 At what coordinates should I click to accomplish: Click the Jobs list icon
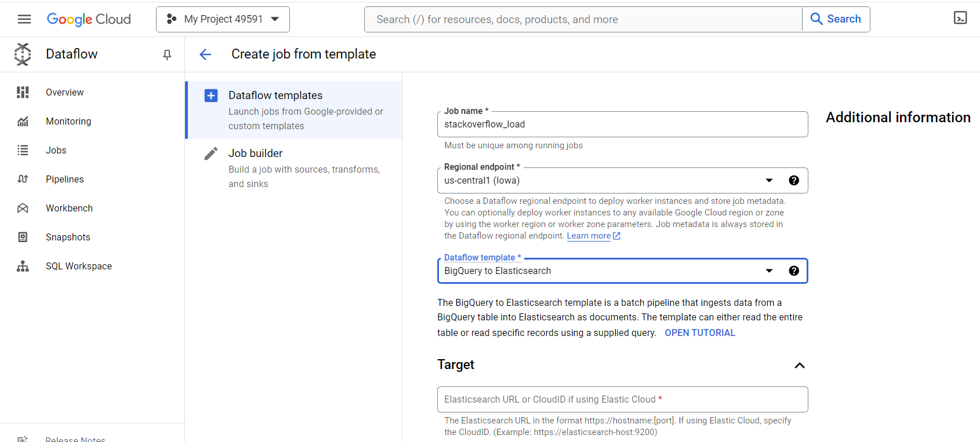(x=23, y=150)
